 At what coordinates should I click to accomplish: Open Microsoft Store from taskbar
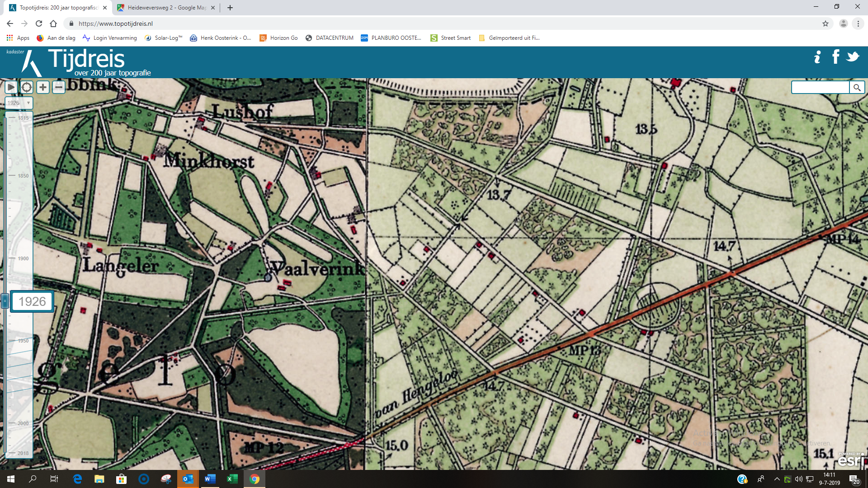click(x=122, y=479)
